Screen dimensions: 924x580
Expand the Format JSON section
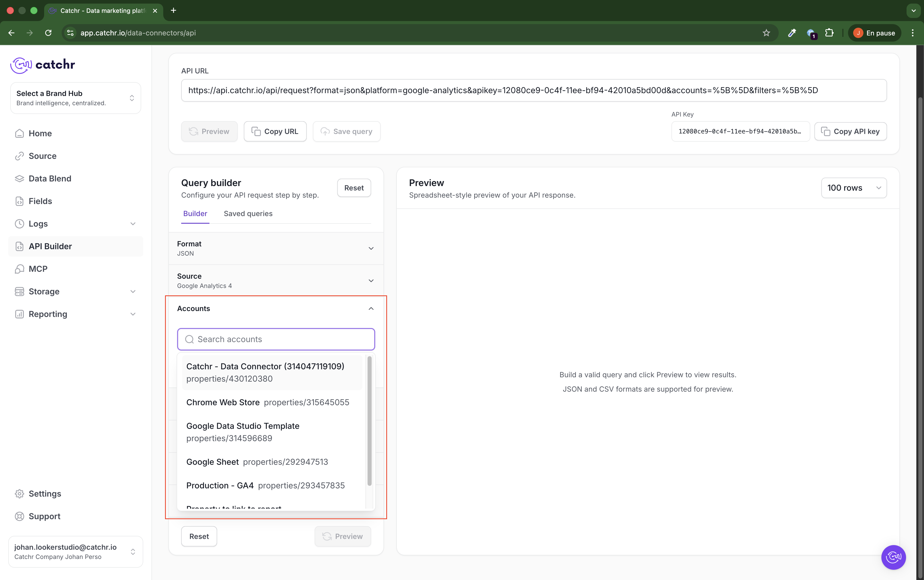(275, 248)
